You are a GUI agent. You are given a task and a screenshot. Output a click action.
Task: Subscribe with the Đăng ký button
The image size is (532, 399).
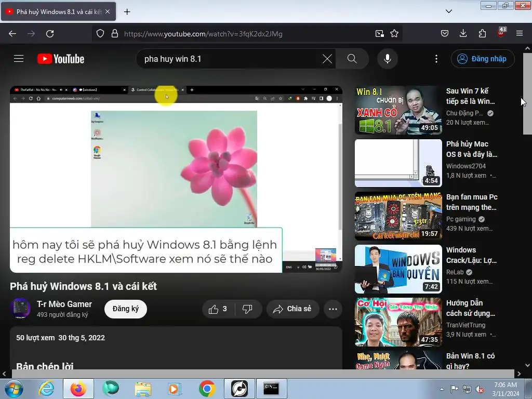(x=126, y=309)
